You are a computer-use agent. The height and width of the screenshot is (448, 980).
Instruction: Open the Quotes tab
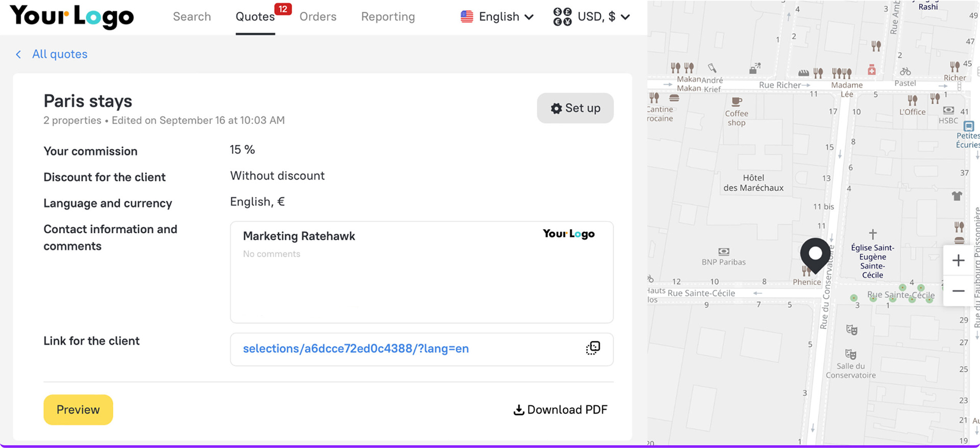[255, 17]
